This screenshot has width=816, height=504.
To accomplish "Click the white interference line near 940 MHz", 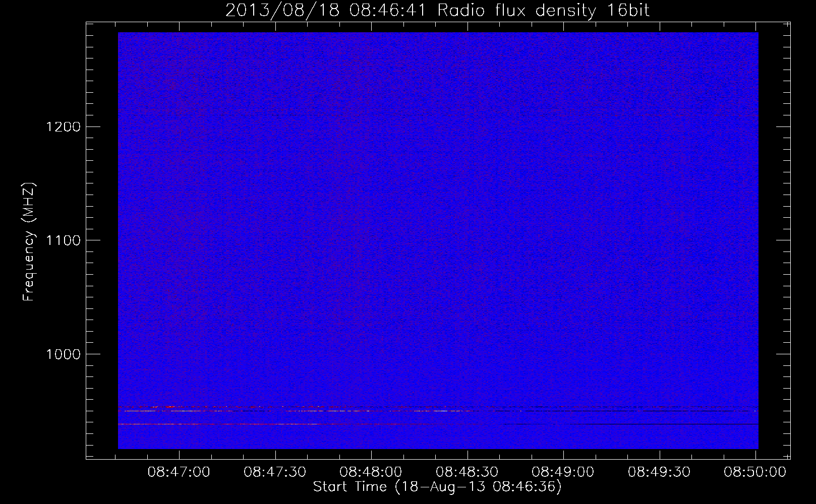I will (438, 424).
